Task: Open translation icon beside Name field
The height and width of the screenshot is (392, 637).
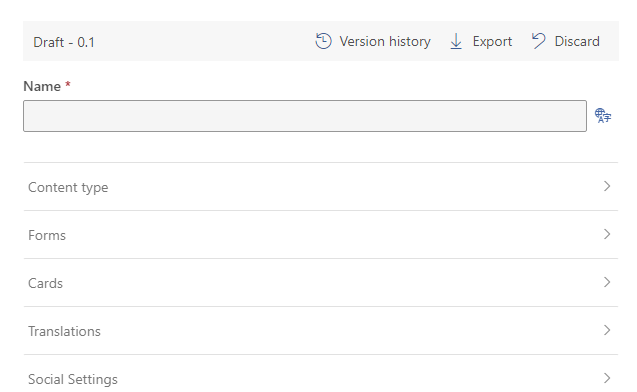Action: (x=603, y=116)
